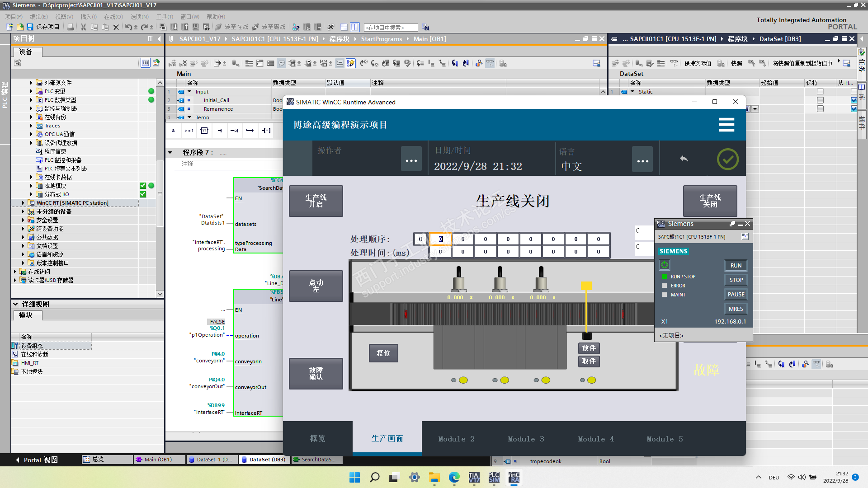Switch to Module 2 tab
Viewport: 868px width, 488px height.
point(456,439)
